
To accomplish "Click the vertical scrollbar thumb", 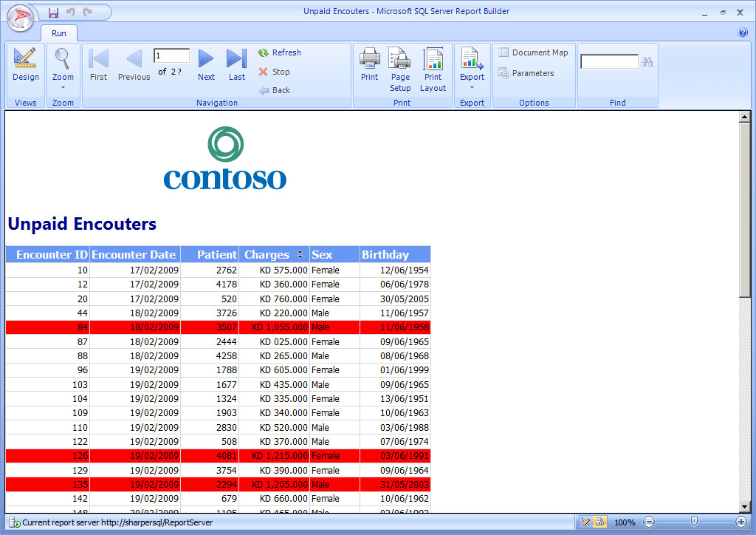I will [744, 209].
